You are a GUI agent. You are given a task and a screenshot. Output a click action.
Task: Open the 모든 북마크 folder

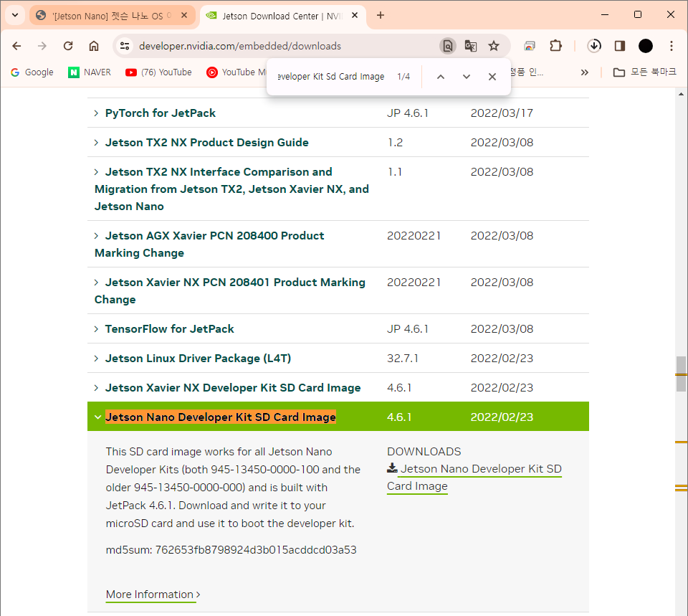pos(644,72)
